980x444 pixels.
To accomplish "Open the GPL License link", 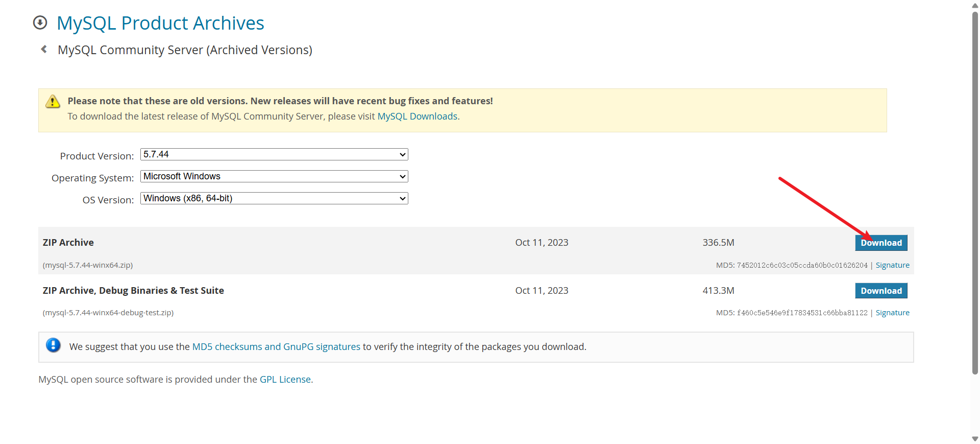I will pos(285,379).
